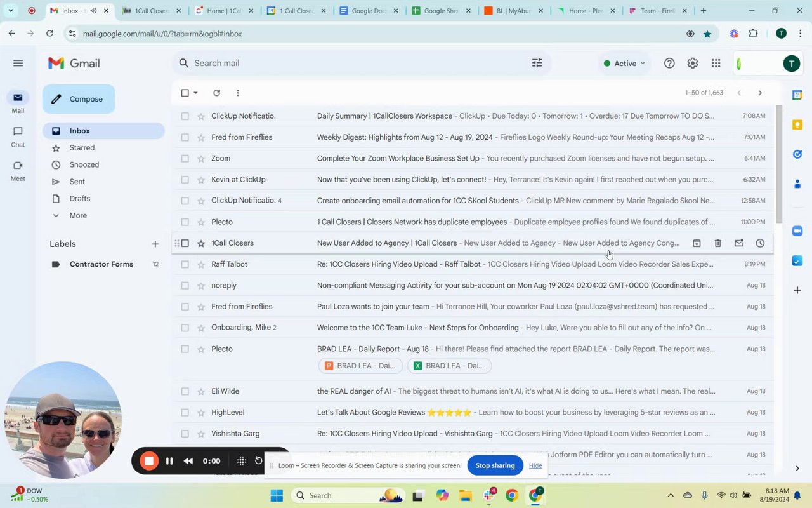Viewport: 812px width, 508px height.
Task: Mark the 1Call Closers email as unread
Action: pyautogui.click(x=739, y=243)
